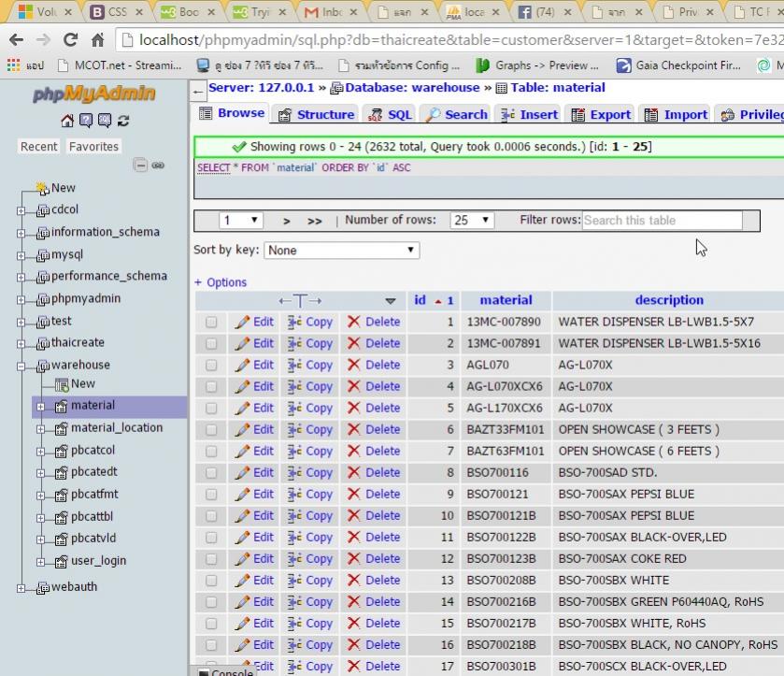The width and height of the screenshot is (784, 676).
Task: Check the checkbox for row id 1
Action: click(x=211, y=322)
